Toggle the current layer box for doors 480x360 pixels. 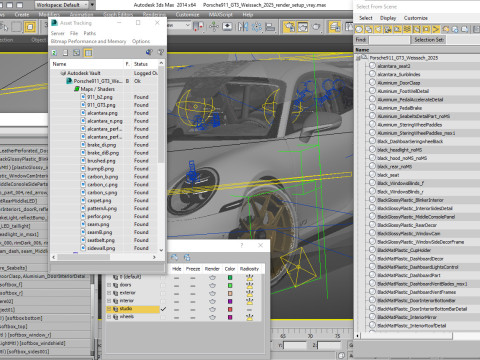coord(163,285)
